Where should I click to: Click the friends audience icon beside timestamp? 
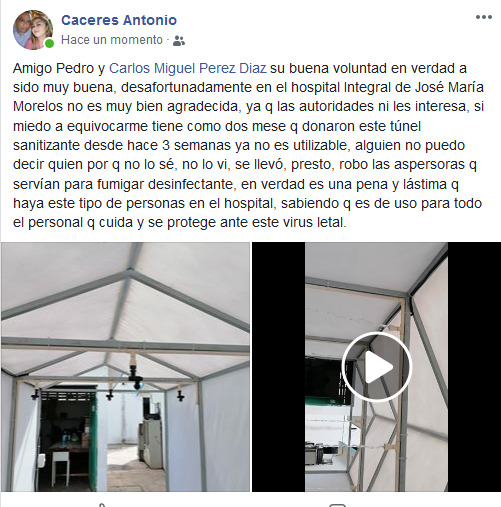(179, 41)
